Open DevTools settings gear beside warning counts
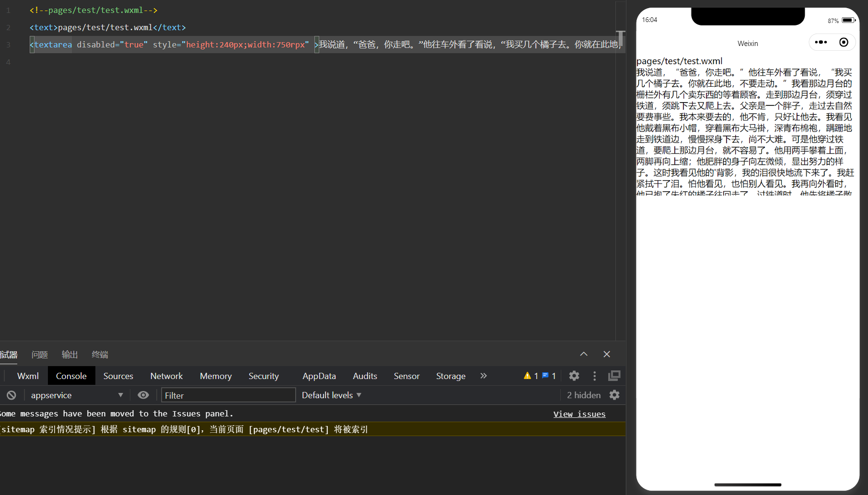This screenshot has height=495, width=868. (574, 376)
